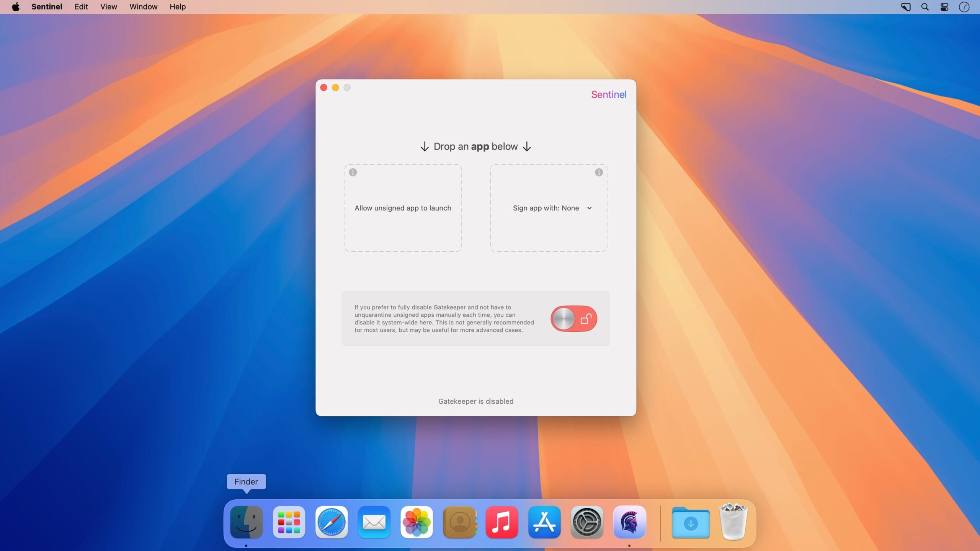This screenshot has width=980, height=551.
Task: Open Spotlight search in the menu bar
Action: (924, 7)
